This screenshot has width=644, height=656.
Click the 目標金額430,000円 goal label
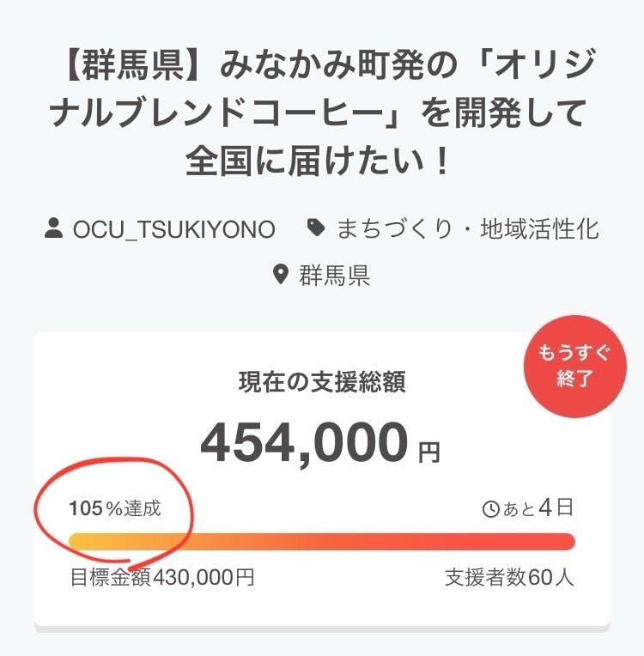[161, 577]
